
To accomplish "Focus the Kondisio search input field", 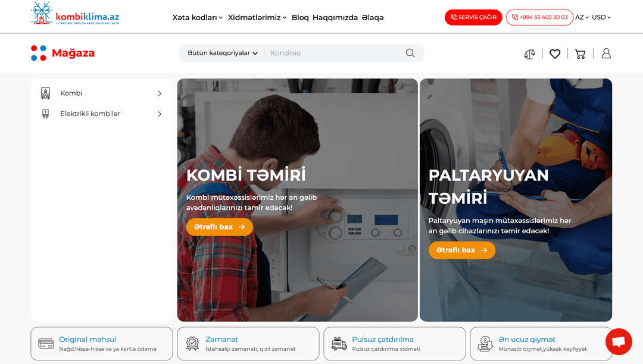I will pyautogui.click(x=334, y=53).
